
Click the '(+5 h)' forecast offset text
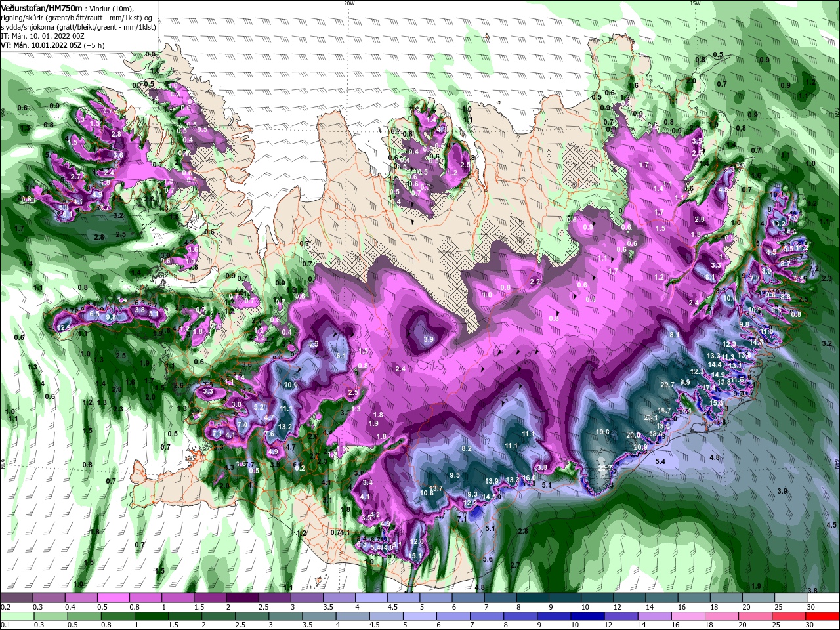(x=94, y=45)
